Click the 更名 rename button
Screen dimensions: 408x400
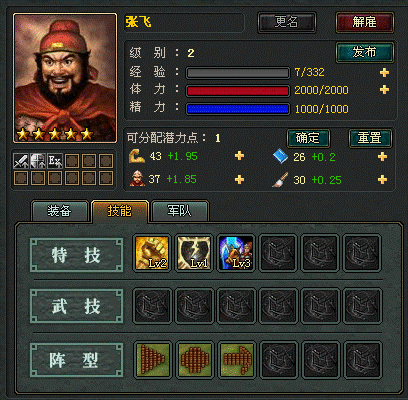click(x=287, y=22)
